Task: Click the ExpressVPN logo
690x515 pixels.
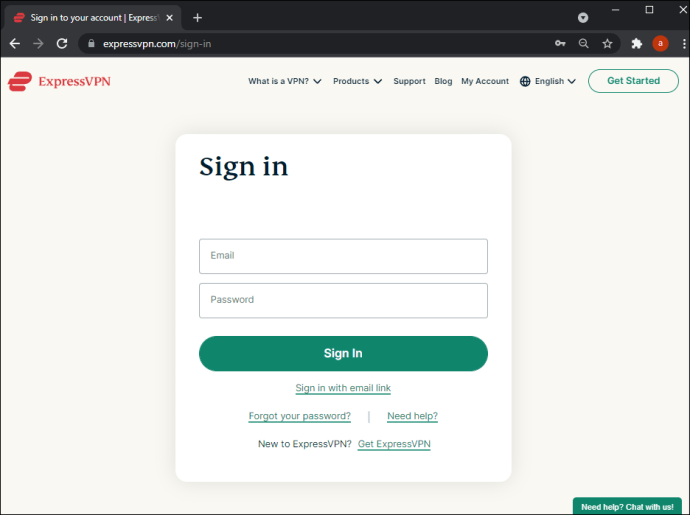Action: pyautogui.click(x=59, y=81)
